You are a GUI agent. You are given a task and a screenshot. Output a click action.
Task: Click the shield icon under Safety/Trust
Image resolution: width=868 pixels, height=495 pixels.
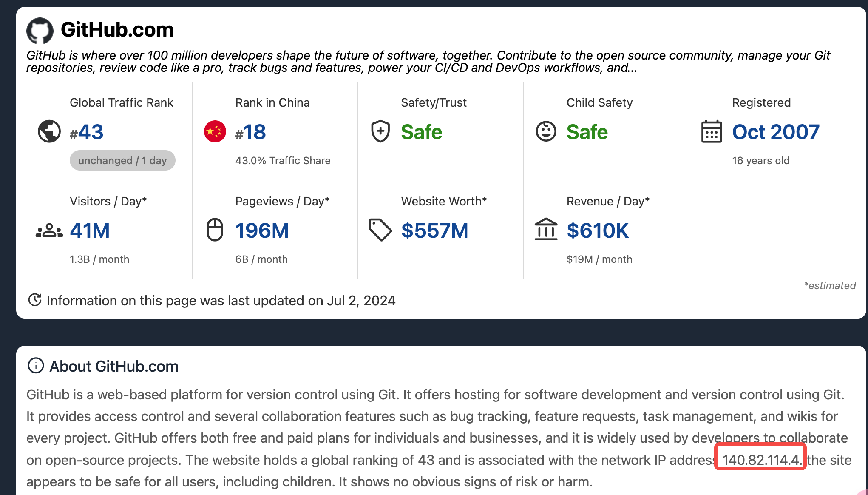tap(380, 131)
